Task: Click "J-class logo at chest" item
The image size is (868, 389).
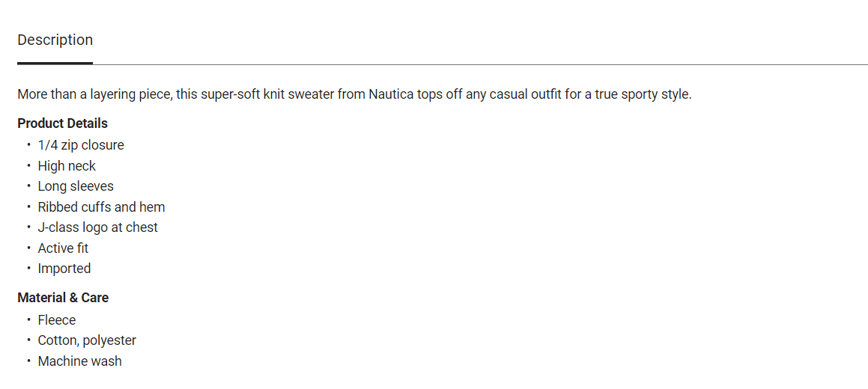Action: point(97,227)
